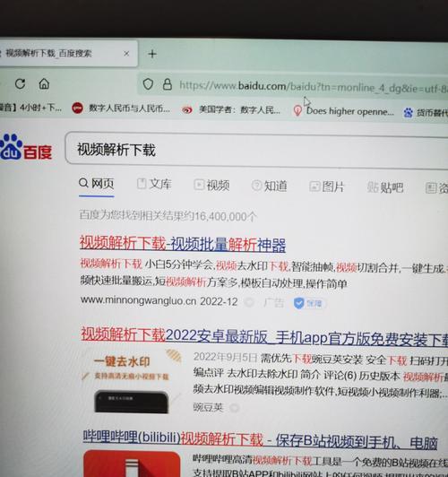Open the shield tracking protection icon
The height and width of the screenshot is (477, 448).
tap(148, 84)
